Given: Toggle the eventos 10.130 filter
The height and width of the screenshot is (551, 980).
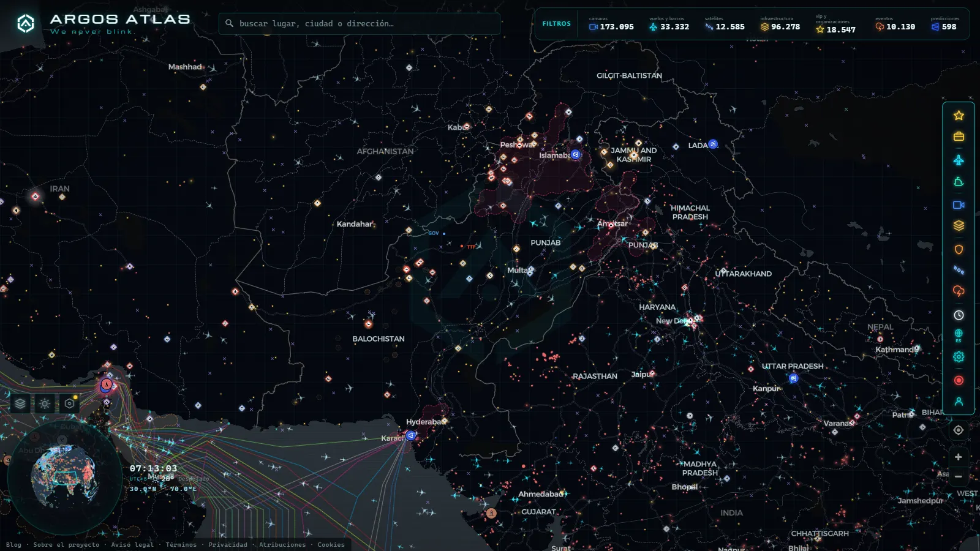Looking at the screenshot, I should 895,24.
